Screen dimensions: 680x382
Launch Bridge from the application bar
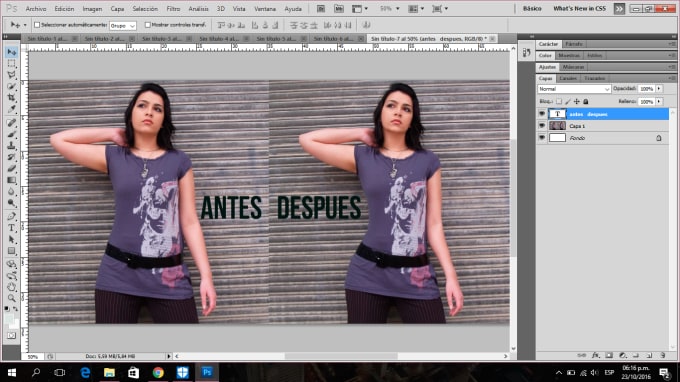tap(321, 9)
